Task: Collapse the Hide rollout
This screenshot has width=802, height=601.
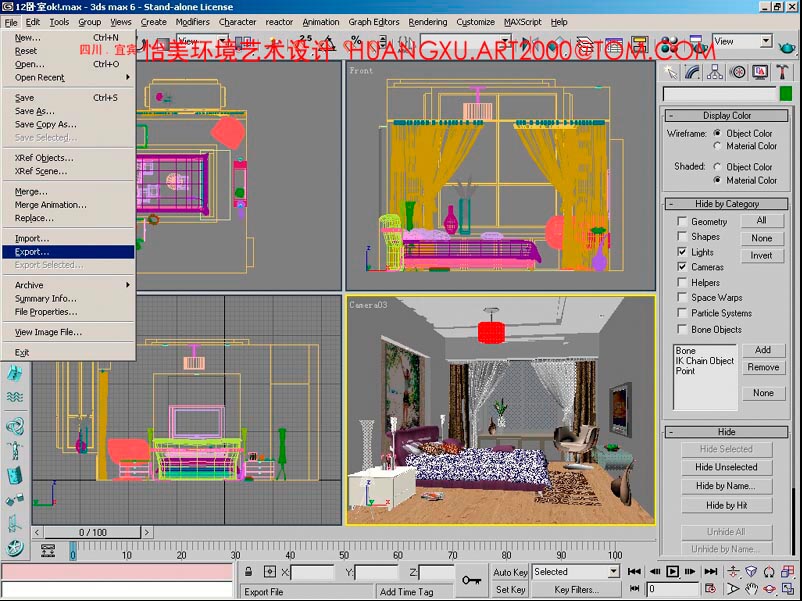Action: tap(726, 432)
